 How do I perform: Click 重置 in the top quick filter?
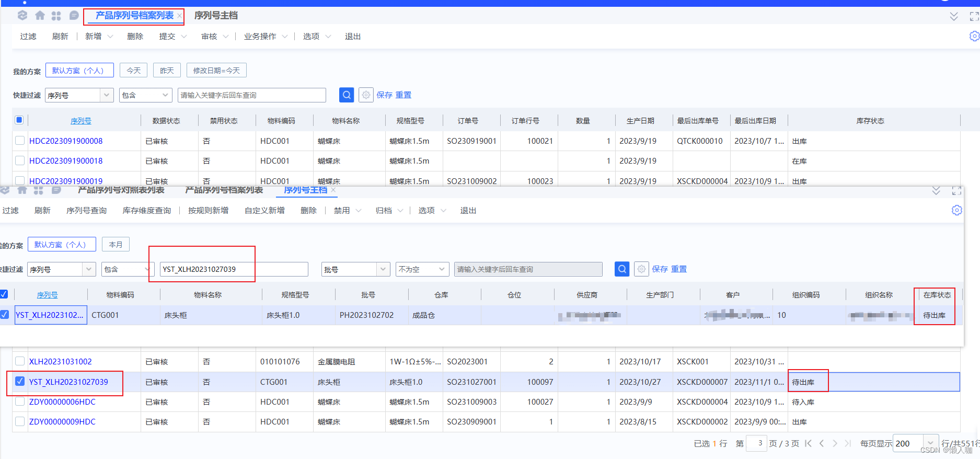(403, 95)
